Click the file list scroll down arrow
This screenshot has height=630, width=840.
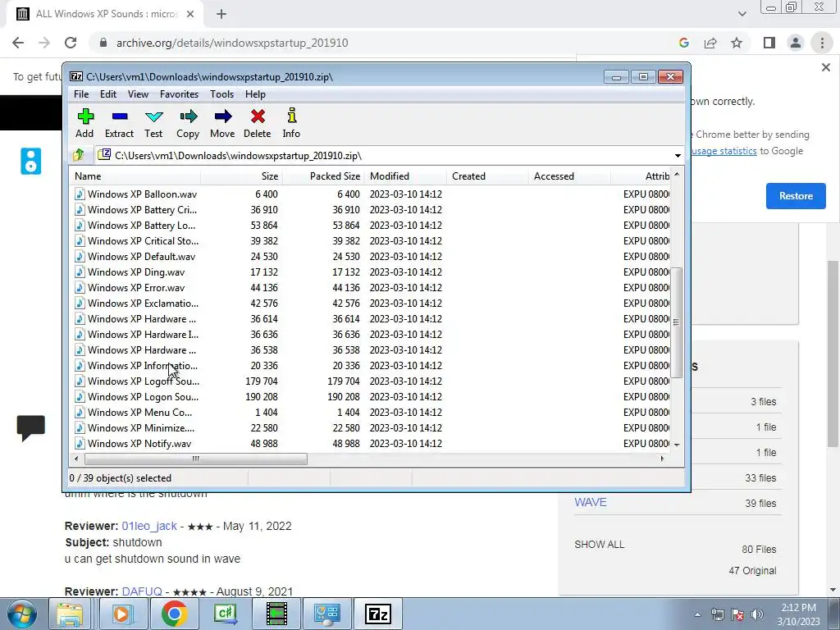[677, 445]
